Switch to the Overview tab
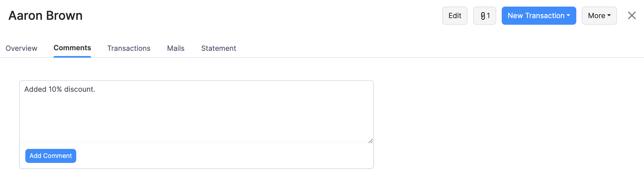Image resolution: width=644 pixels, height=178 pixels. (x=21, y=48)
